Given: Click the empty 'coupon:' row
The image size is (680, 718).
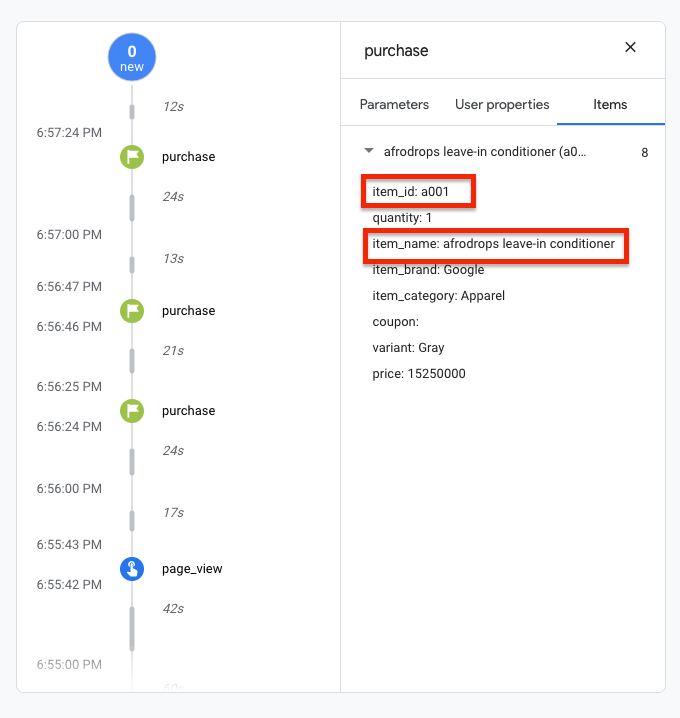Looking at the screenshot, I should tap(396, 322).
